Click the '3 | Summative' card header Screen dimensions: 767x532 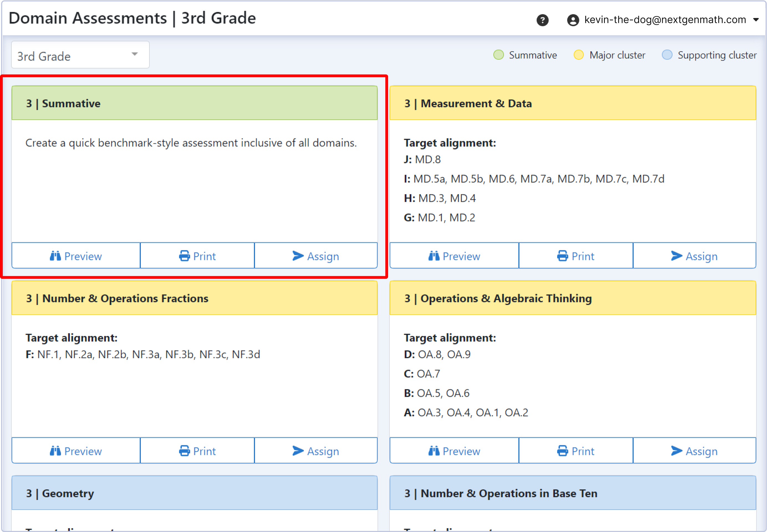coord(195,103)
